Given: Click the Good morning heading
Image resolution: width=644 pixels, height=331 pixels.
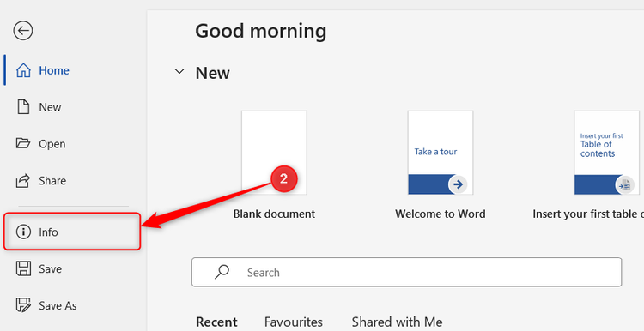Looking at the screenshot, I should click(261, 31).
